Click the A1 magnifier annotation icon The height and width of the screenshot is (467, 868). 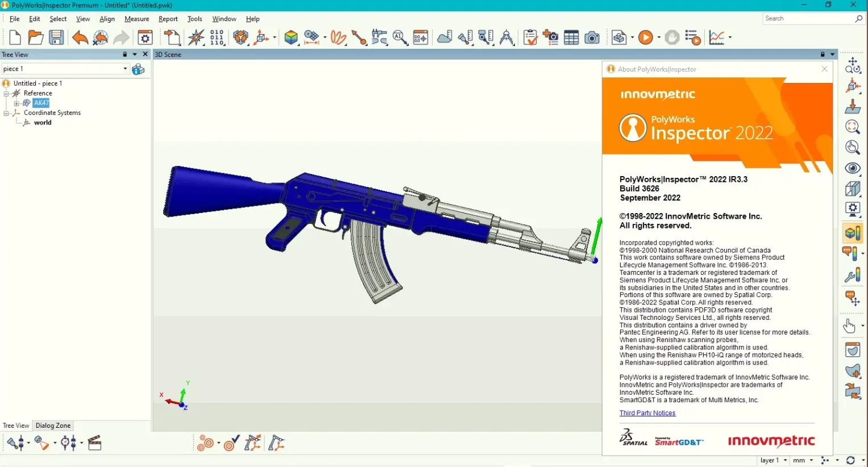(x=400, y=38)
